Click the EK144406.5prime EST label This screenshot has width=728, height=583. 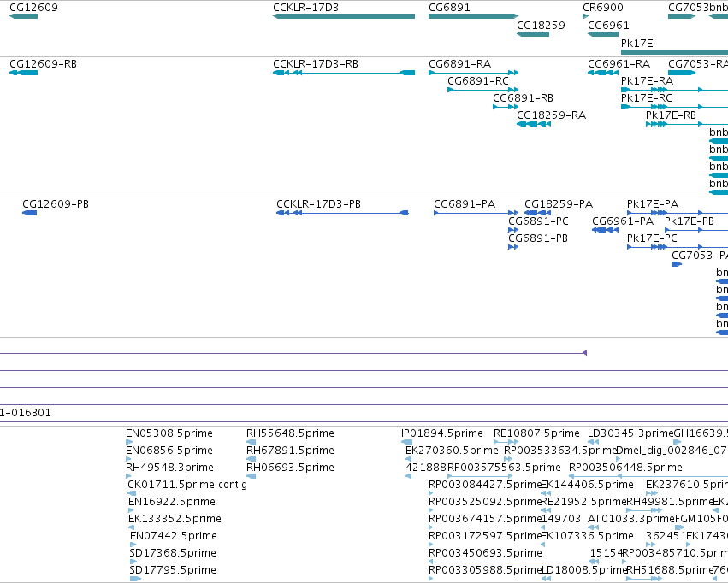pos(588,485)
